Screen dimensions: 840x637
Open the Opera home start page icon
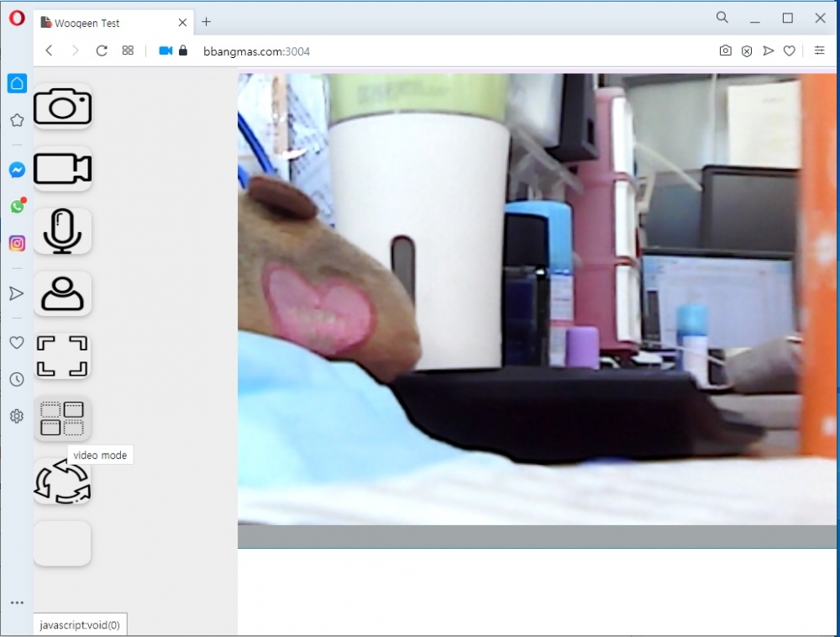point(17,83)
